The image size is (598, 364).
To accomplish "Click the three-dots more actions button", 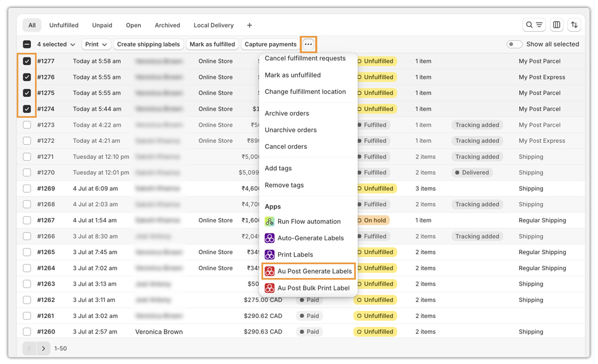I will point(308,44).
